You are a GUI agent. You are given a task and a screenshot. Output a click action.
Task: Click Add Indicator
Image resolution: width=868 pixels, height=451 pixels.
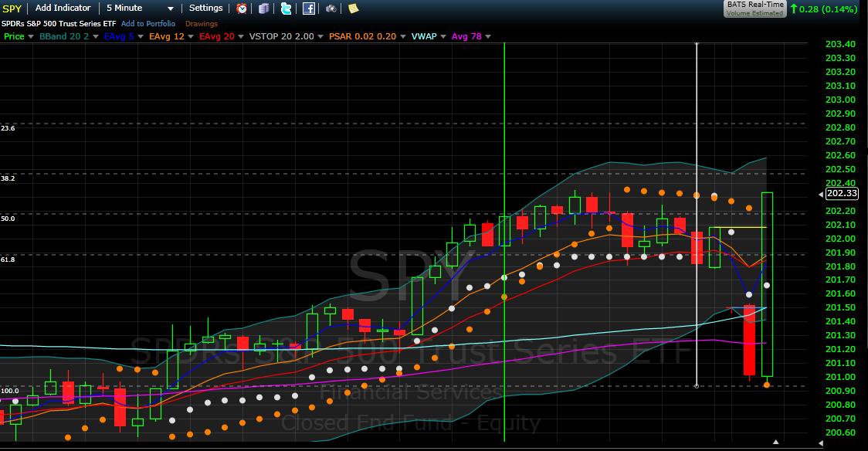click(63, 8)
